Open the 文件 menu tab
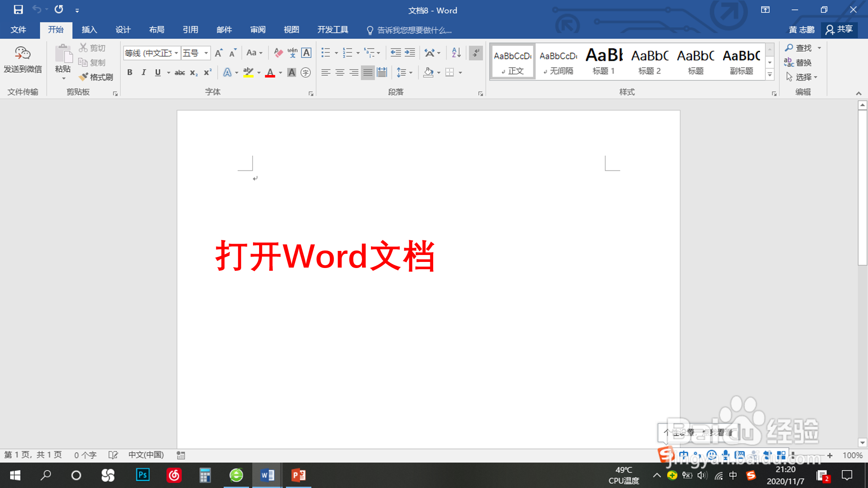 click(18, 30)
